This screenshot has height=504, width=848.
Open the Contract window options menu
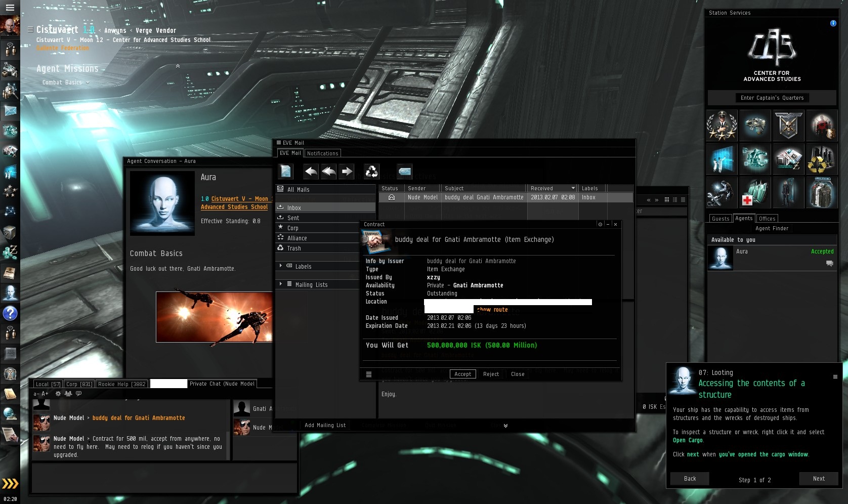click(x=369, y=374)
